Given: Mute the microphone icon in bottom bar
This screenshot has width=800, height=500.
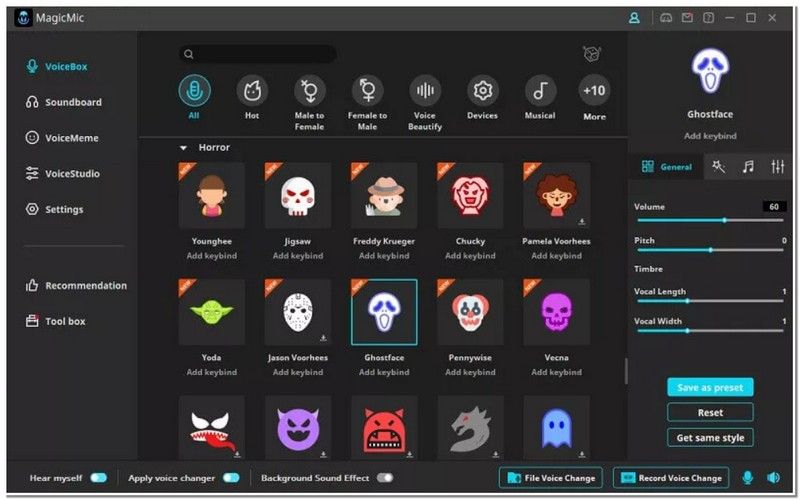Looking at the screenshot, I should [x=747, y=478].
